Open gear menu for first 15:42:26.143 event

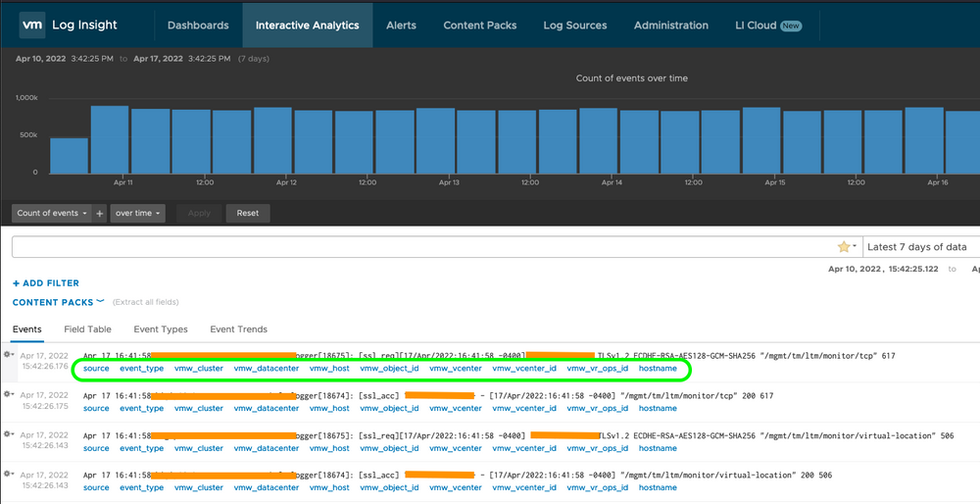10,434
